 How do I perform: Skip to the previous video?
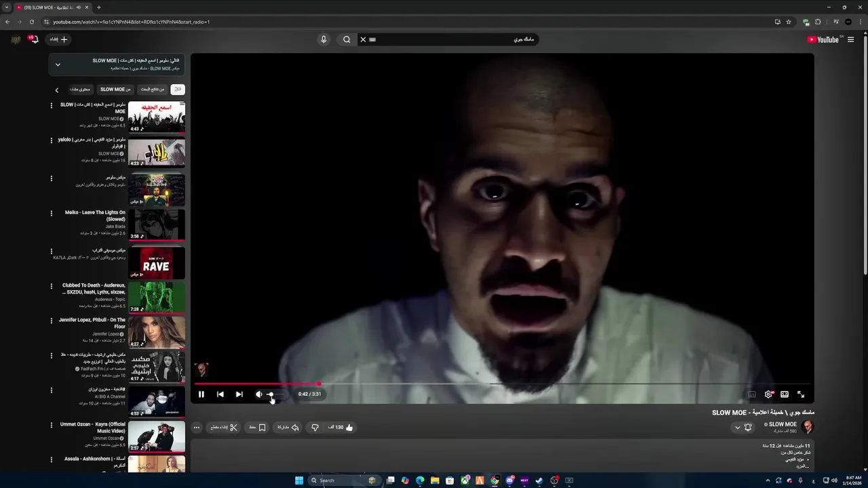click(220, 394)
